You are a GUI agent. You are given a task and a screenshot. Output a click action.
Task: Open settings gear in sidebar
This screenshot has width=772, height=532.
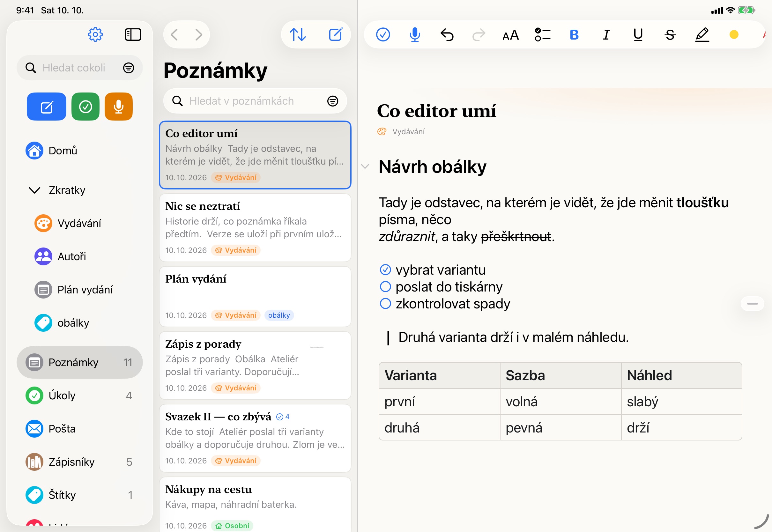coord(95,34)
